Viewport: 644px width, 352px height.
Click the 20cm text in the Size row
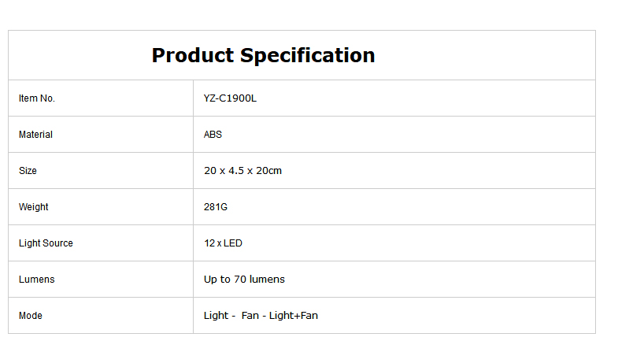point(269,170)
